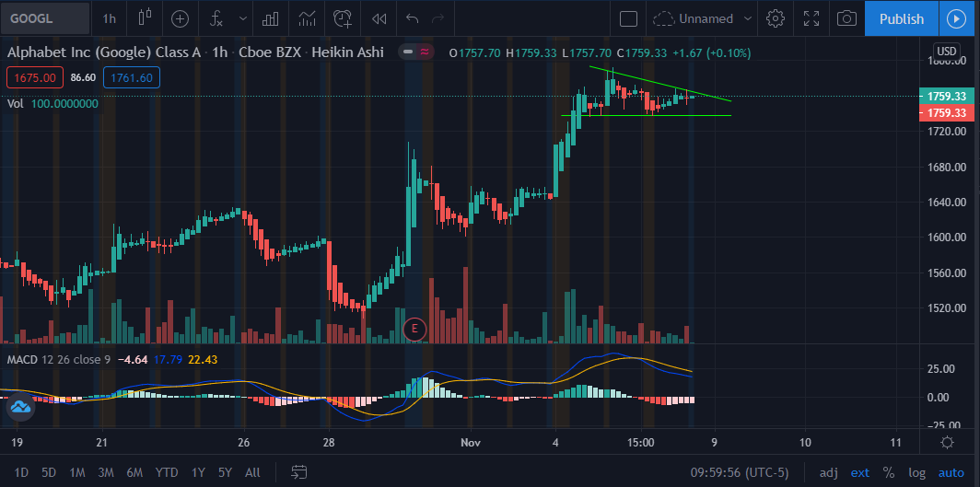Image resolution: width=980 pixels, height=487 pixels.
Task: Select the 1Y time range
Action: 198,472
